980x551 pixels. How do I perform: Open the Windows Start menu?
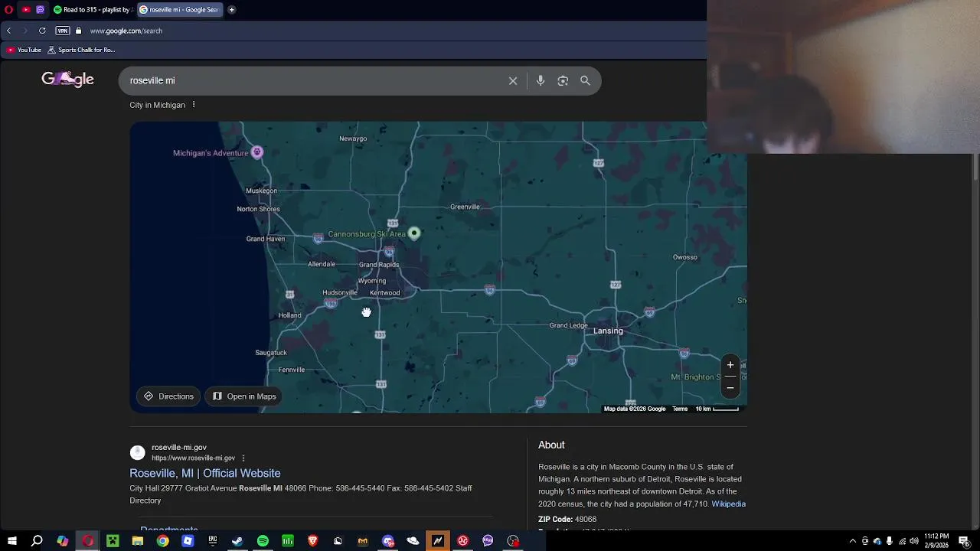[x=12, y=541]
